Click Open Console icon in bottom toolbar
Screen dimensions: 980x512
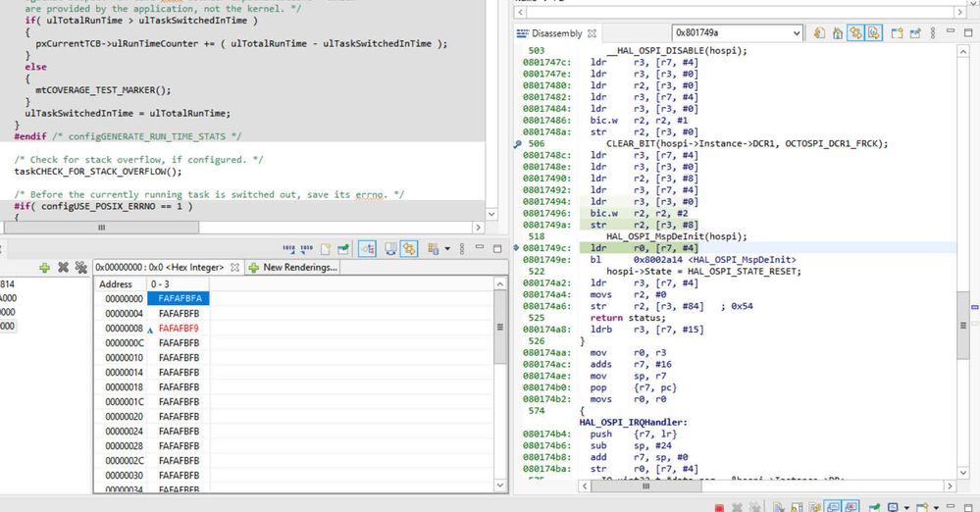[x=922, y=507]
